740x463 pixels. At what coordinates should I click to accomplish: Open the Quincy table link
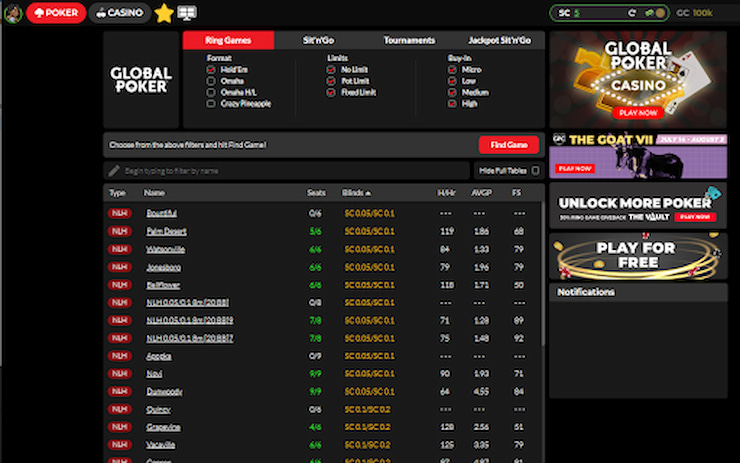pos(158,409)
